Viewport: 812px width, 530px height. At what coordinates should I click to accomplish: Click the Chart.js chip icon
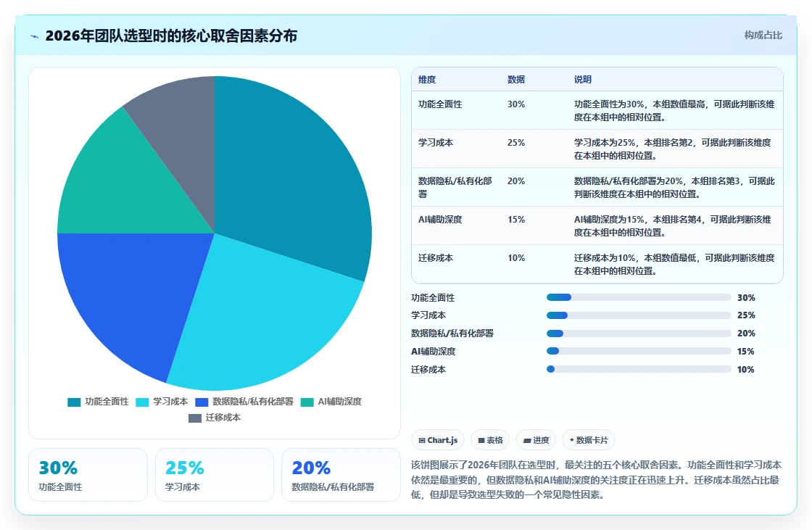pos(422,440)
